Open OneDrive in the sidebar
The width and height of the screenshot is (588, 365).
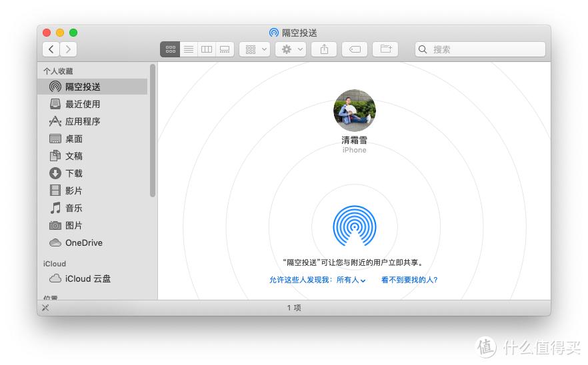(x=93, y=242)
